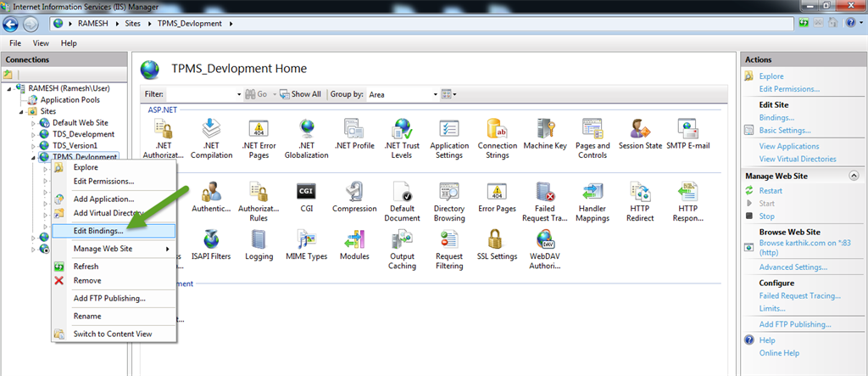
Task: Expand the TDS_Development tree node
Action: pyautogui.click(x=33, y=134)
